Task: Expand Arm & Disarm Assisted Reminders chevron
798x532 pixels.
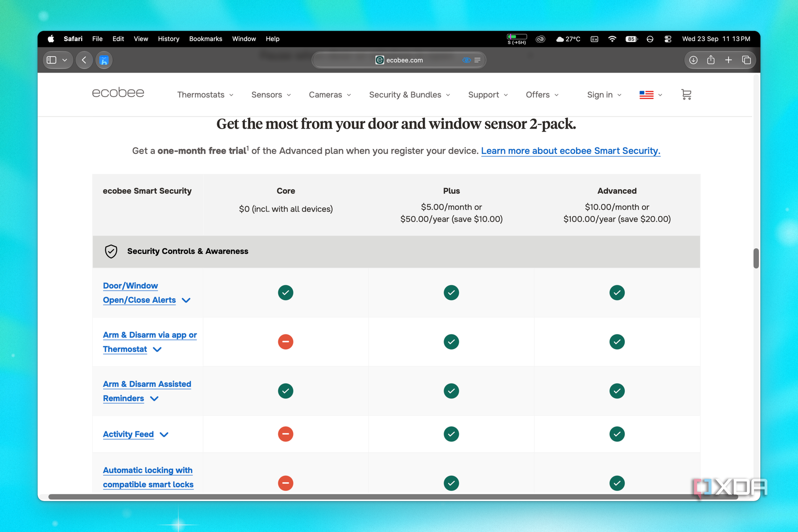Action: pyautogui.click(x=154, y=399)
